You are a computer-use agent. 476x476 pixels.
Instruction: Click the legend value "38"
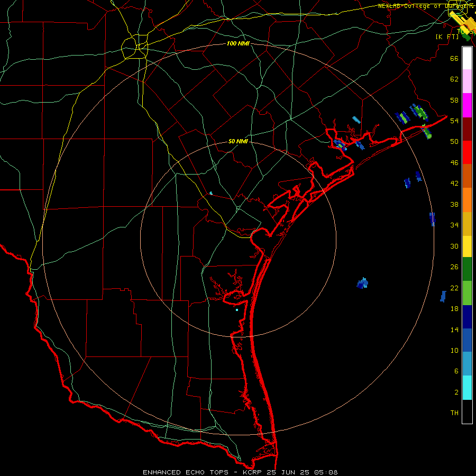(454, 204)
